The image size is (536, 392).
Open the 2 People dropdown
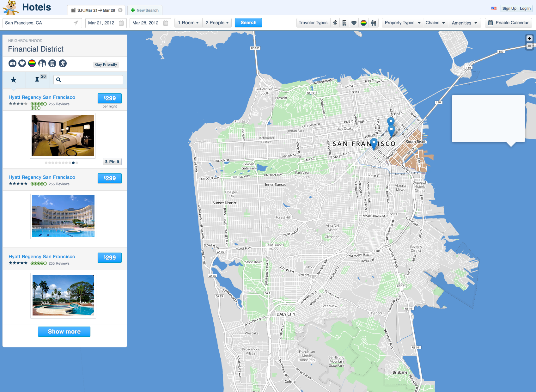[x=217, y=23]
